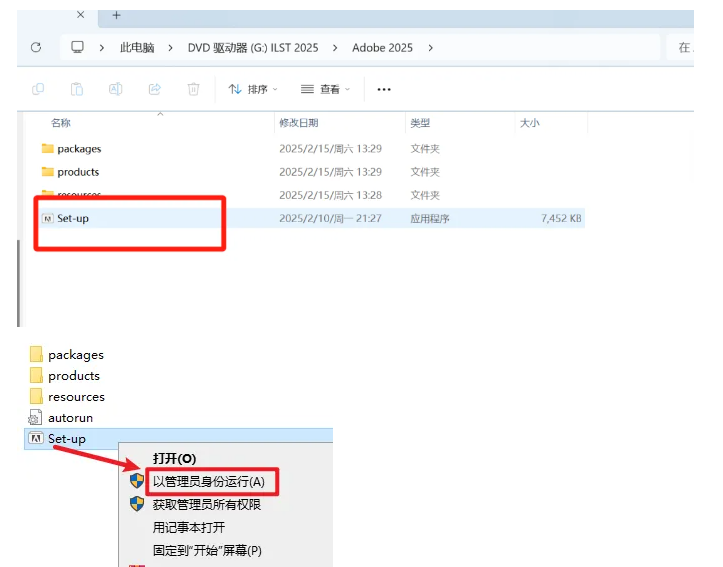Viewport: 723px width, 567px height.
Task: Click the share icon in toolbar
Action: (154, 89)
